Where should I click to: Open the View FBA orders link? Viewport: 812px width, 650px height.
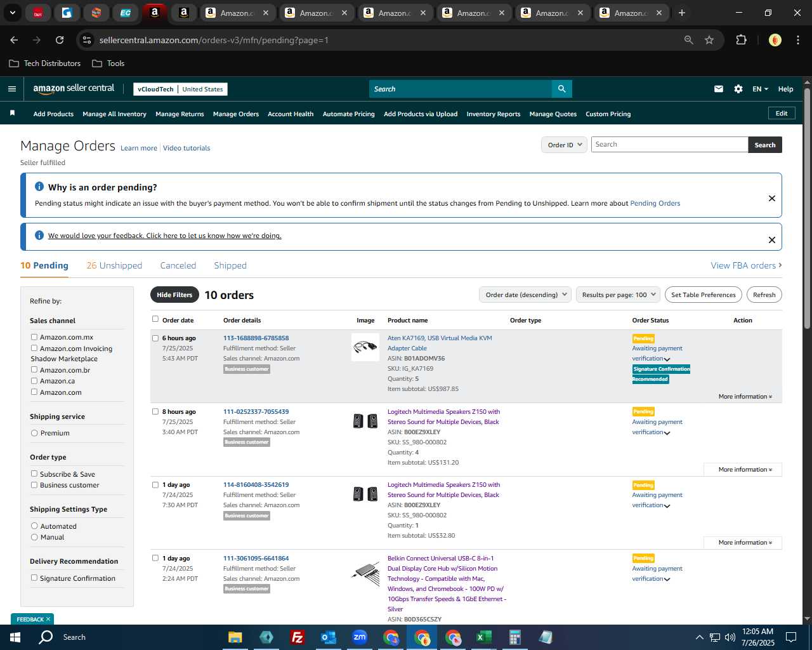(x=746, y=265)
